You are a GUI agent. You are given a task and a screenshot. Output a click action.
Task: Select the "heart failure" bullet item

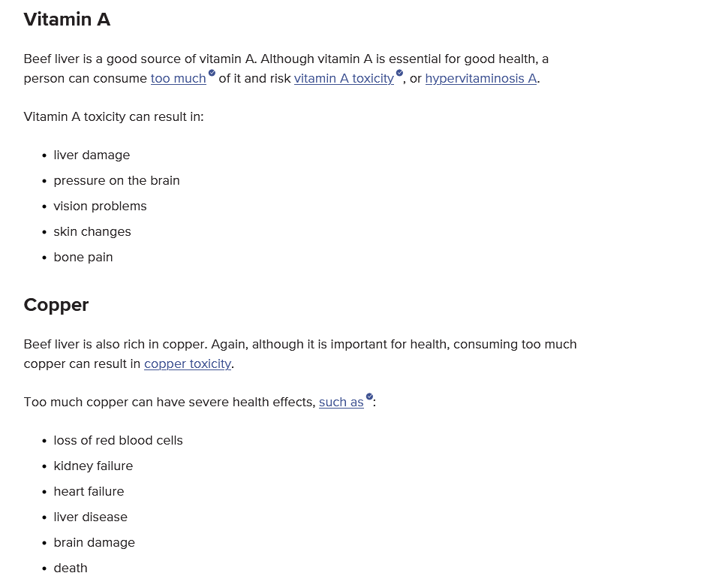coord(89,491)
